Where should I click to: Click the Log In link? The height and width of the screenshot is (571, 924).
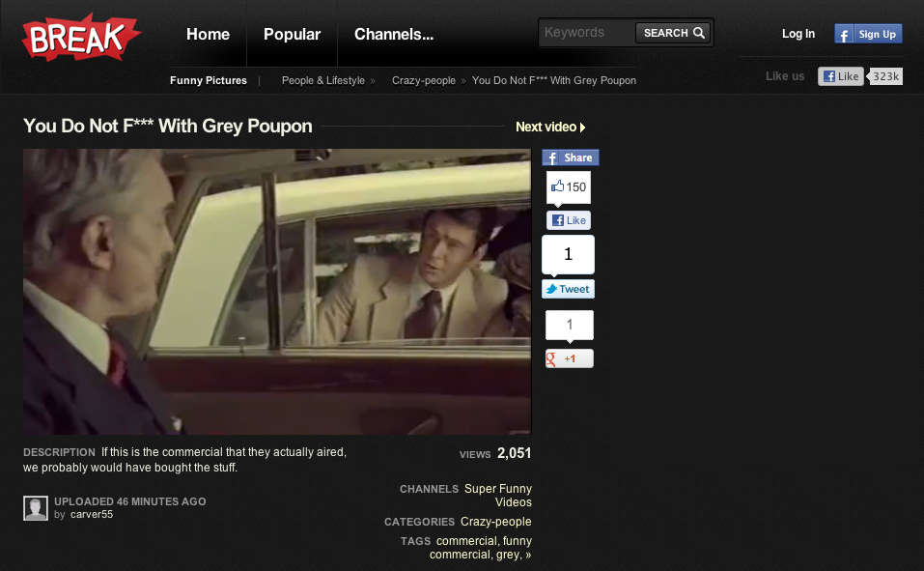tap(798, 34)
